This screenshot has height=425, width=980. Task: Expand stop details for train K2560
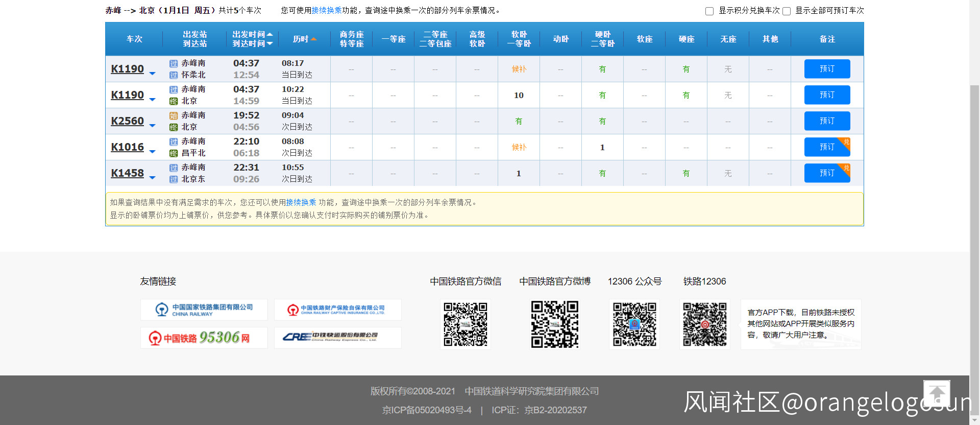point(152,126)
